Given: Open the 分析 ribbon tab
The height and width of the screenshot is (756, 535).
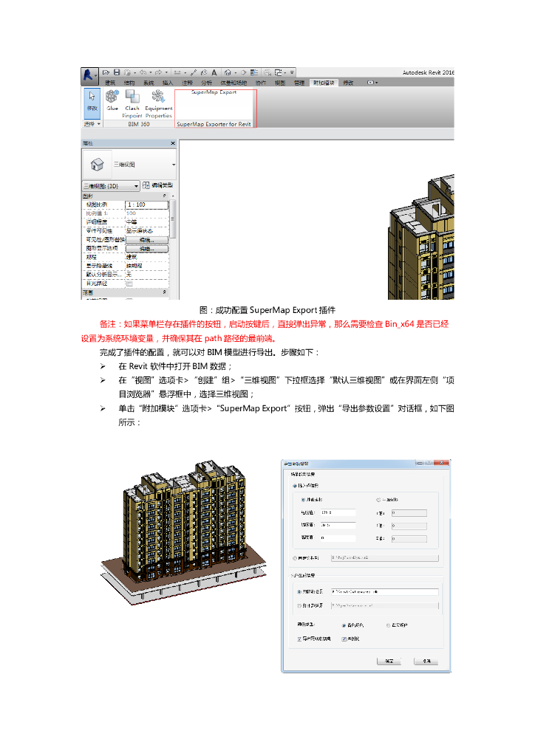Looking at the screenshot, I should point(206,83).
